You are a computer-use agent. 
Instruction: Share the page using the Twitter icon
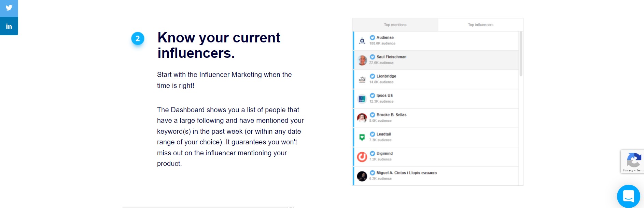9,8
